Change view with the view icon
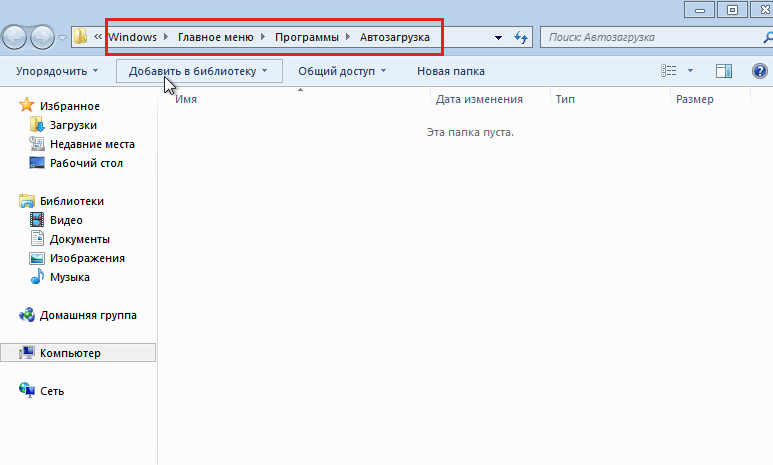 pyautogui.click(x=668, y=71)
